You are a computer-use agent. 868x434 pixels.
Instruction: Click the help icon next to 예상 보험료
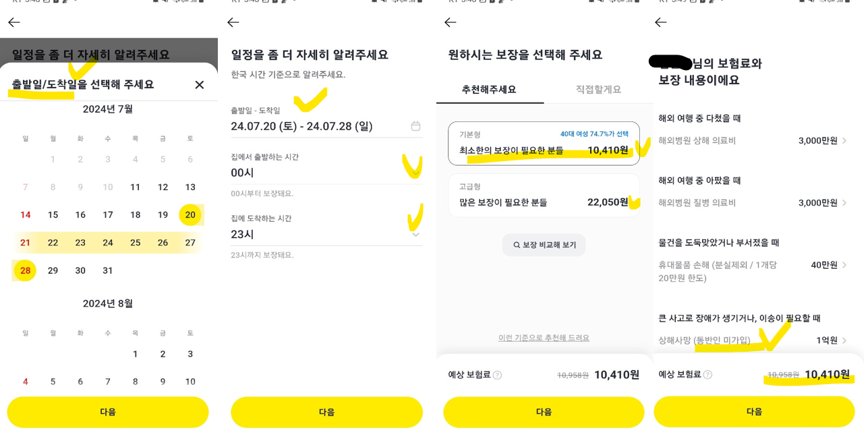498,374
